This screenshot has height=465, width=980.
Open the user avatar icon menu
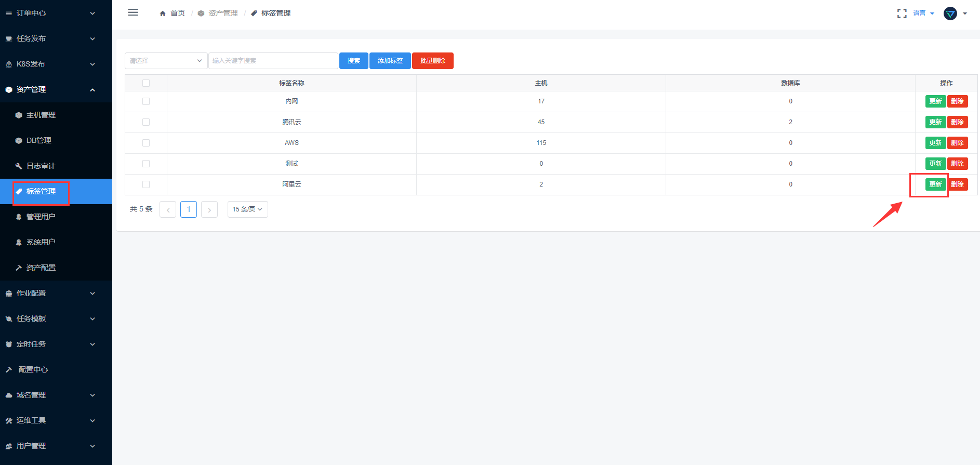pos(950,14)
